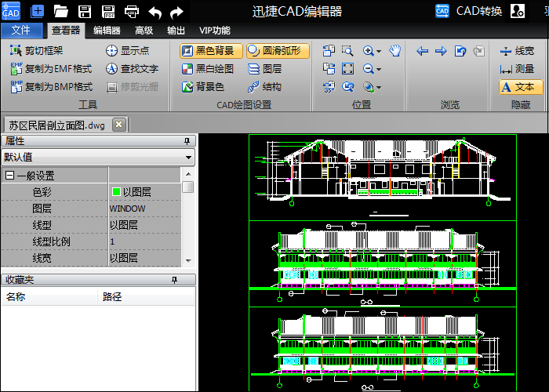Open the 文件 menu
549x392 pixels.
tap(21, 31)
